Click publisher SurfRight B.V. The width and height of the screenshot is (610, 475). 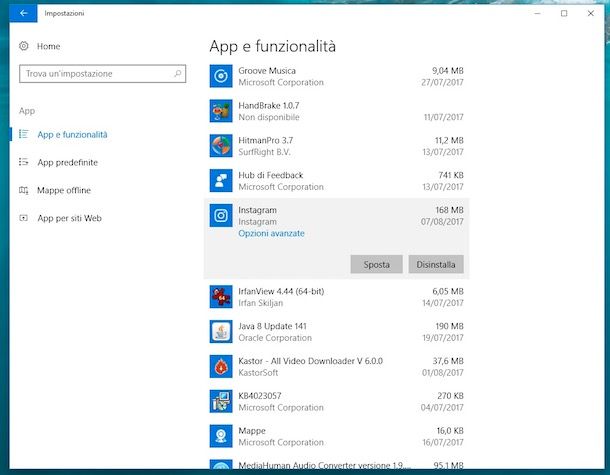pos(264,152)
